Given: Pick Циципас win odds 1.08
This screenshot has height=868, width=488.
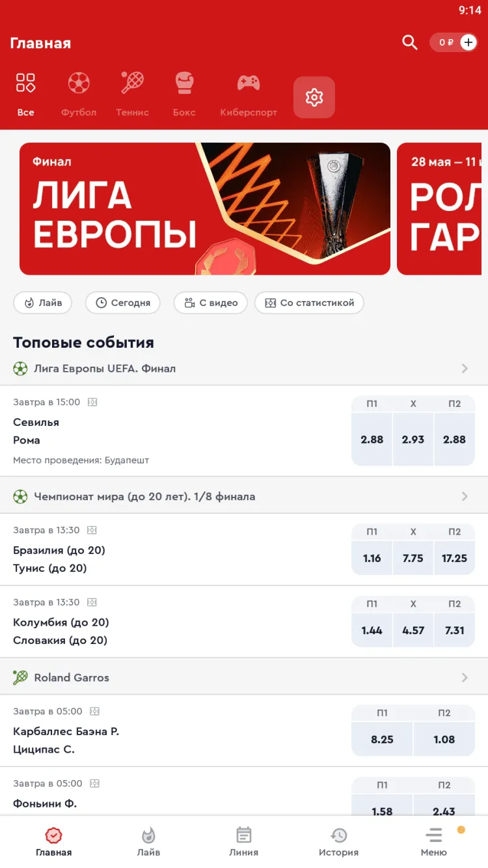Looking at the screenshot, I should click(x=444, y=739).
